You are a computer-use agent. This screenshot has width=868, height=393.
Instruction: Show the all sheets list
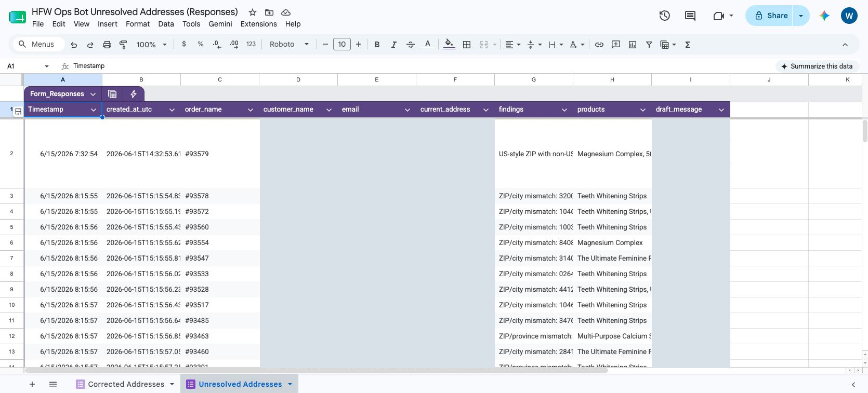[x=53, y=384]
